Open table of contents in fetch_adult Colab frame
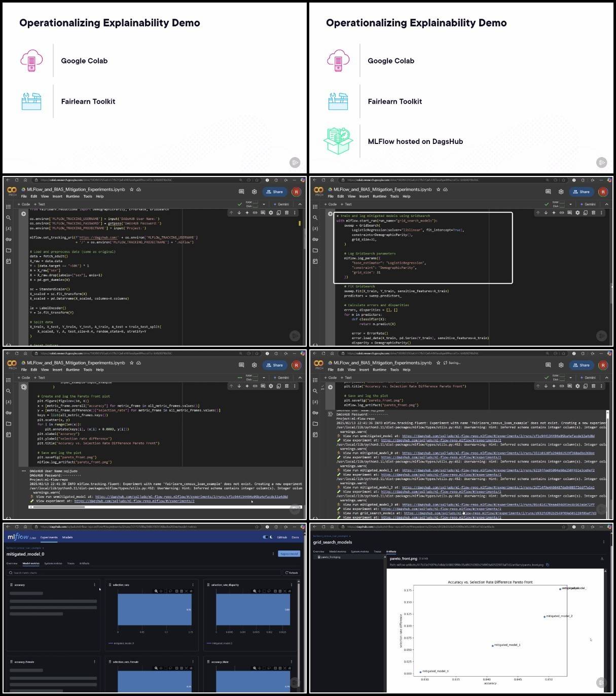Image resolution: width=616 pixels, height=696 pixels. [8, 207]
